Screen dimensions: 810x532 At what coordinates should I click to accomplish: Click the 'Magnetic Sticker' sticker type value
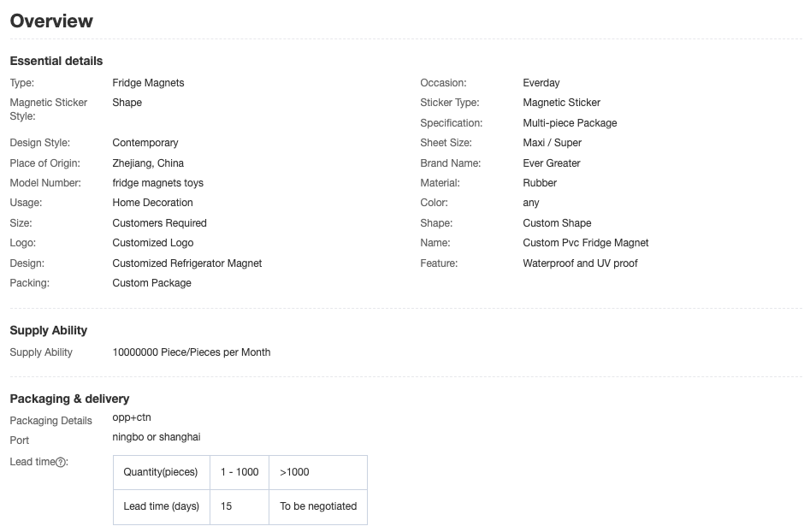tap(561, 103)
